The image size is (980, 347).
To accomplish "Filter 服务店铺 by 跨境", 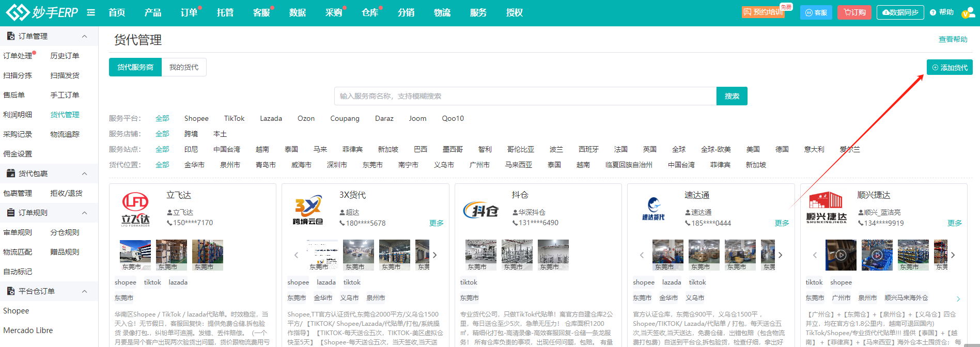I will 191,134.
